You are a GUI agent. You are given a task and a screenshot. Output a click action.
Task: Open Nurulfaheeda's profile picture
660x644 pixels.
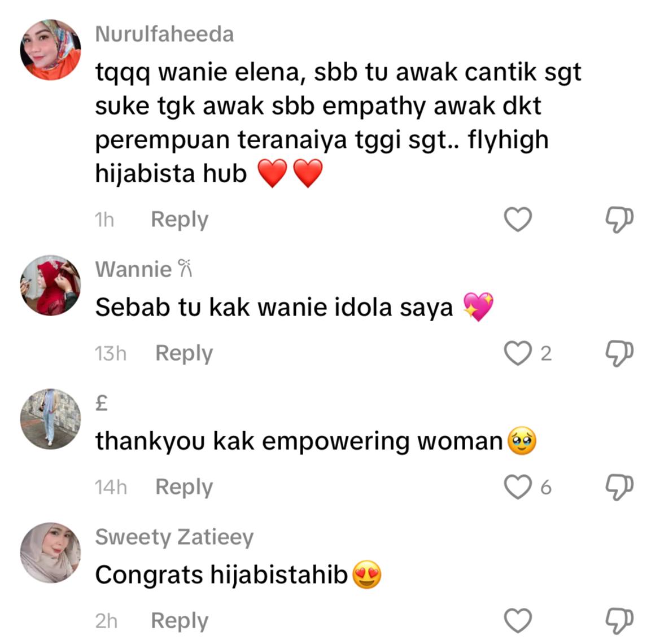[x=50, y=50]
